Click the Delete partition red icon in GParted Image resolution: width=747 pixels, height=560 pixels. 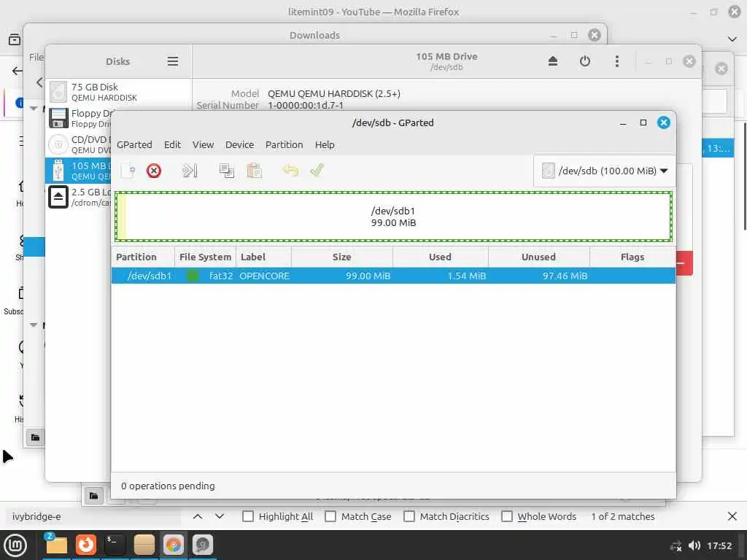click(153, 171)
